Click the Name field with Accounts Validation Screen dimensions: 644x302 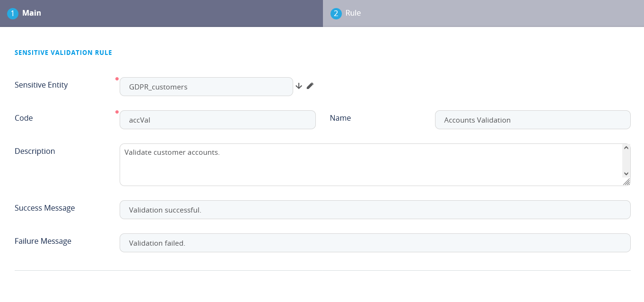coord(532,120)
